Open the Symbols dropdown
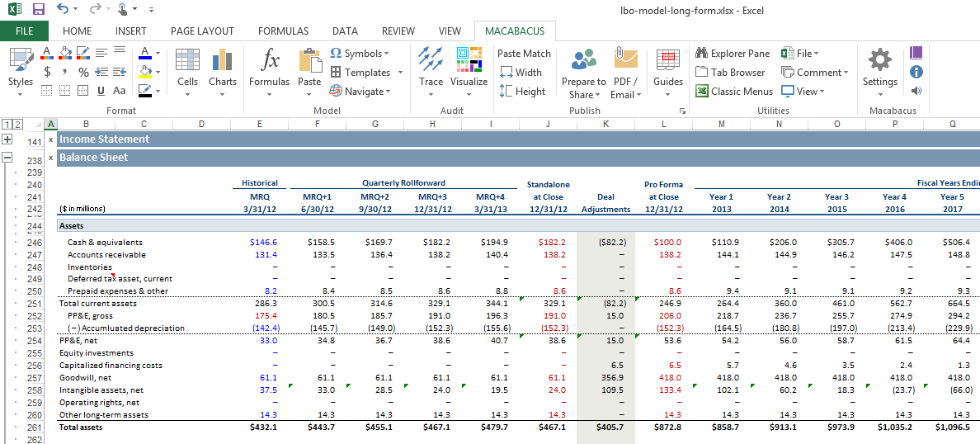Screen dimensions: 980x444 (360, 54)
